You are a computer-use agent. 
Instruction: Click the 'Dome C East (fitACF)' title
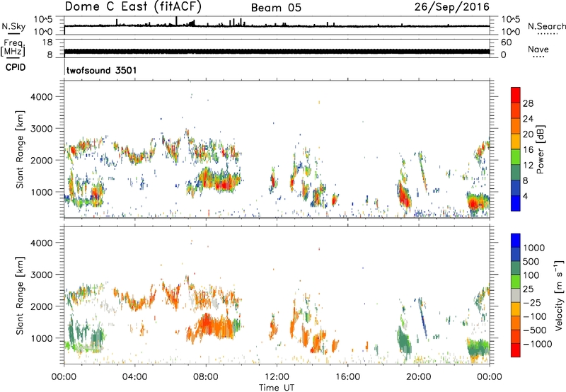pos(133,7)
